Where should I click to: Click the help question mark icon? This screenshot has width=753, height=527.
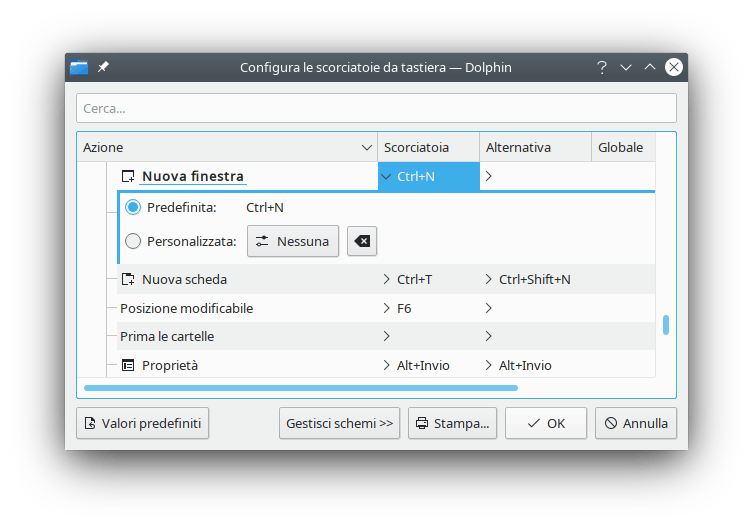pos(601,67)
